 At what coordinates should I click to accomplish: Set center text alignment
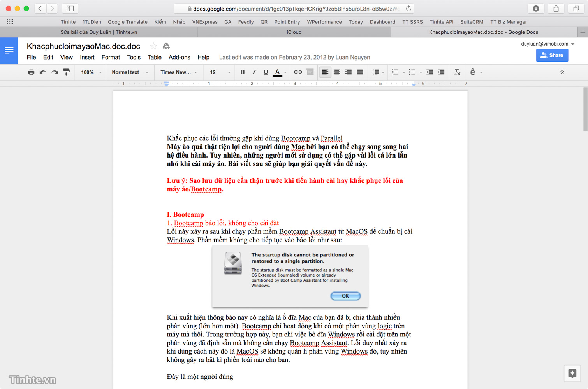pyautogui.click(x=337, y=72)
